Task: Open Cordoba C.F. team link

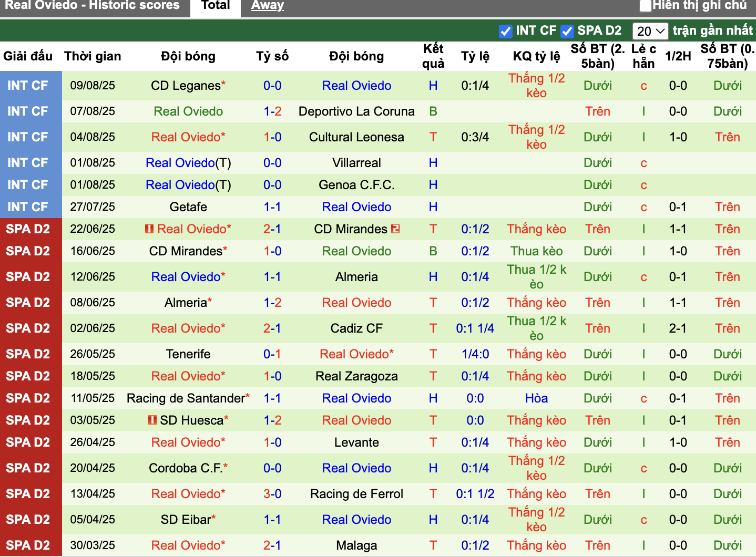Action: click(186, 468)
